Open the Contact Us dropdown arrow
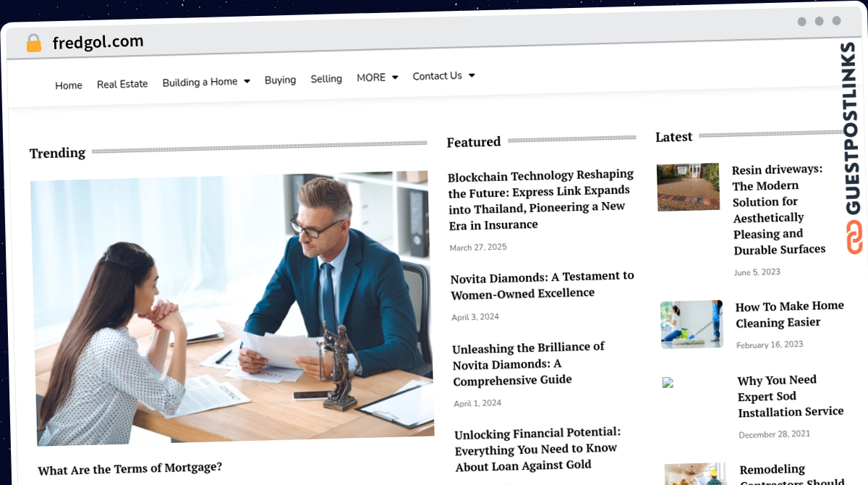The width and height of the screenshot is (868, 485). 472,75
